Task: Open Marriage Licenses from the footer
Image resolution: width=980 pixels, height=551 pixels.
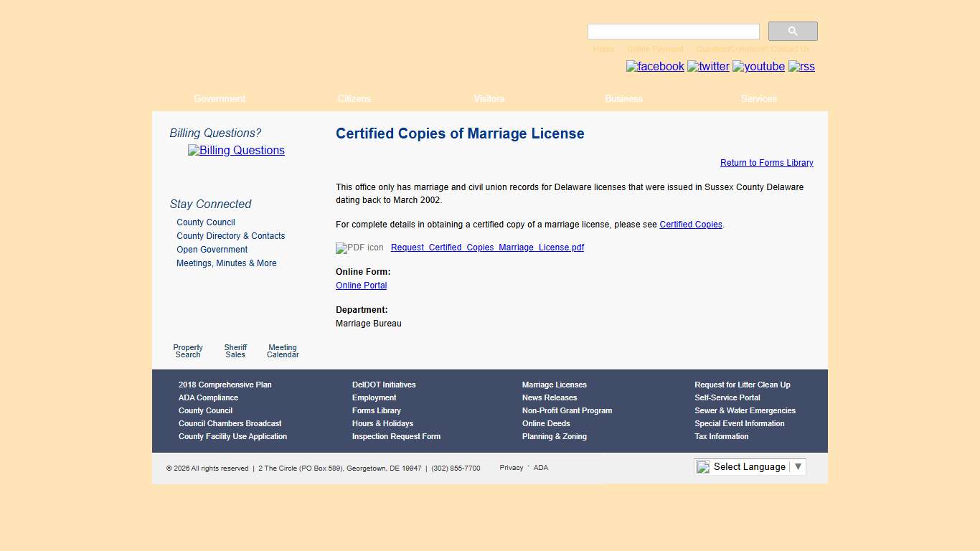Action: 554,385
